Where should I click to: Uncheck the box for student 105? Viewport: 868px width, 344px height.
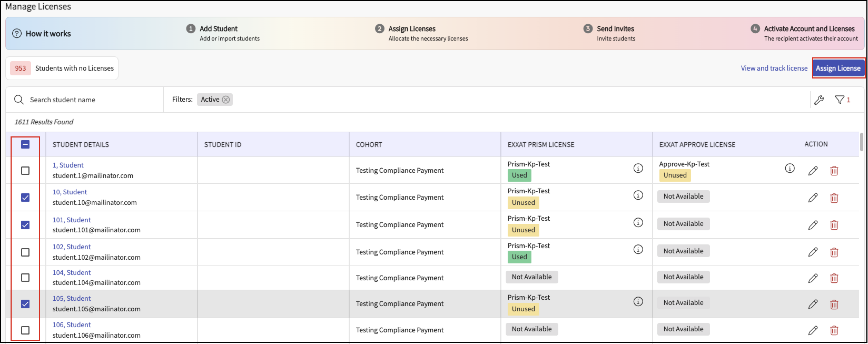tap(25, 304)
